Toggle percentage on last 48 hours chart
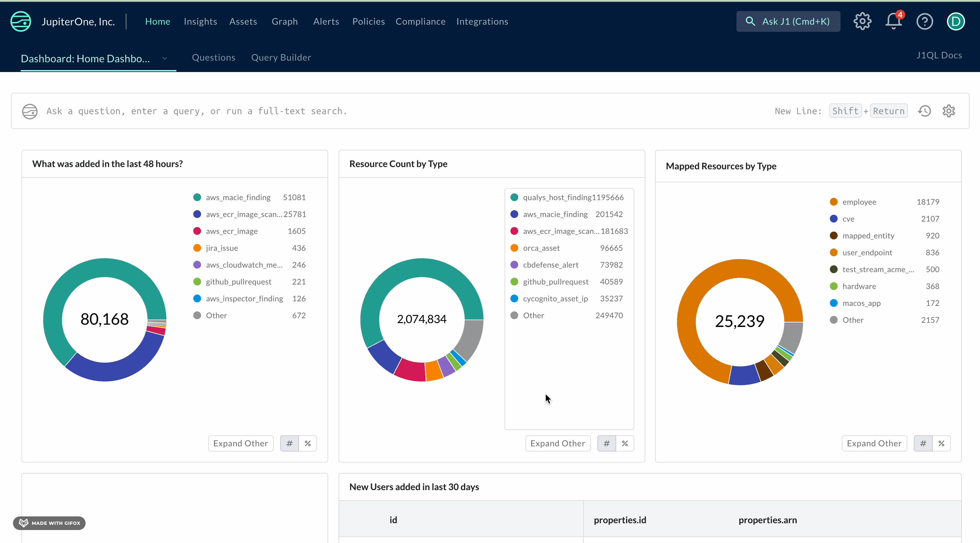 coord(307,443)
